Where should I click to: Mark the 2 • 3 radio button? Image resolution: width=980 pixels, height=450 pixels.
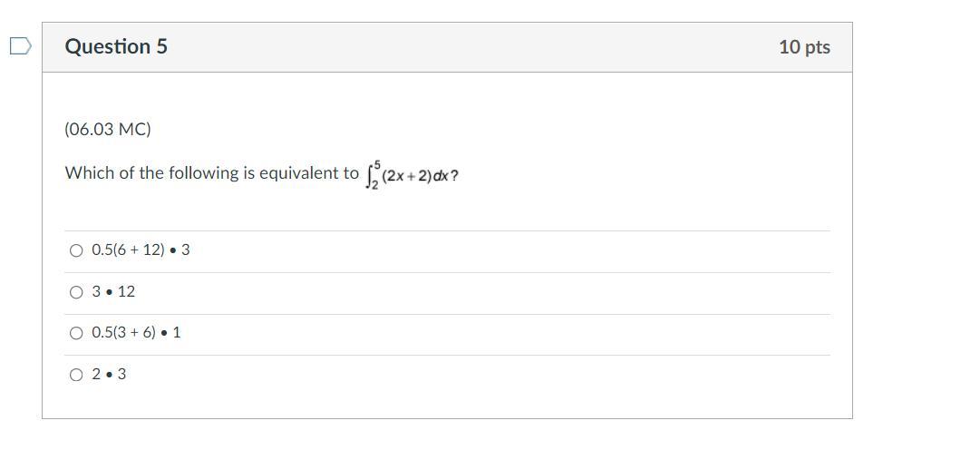coord(76,375)
